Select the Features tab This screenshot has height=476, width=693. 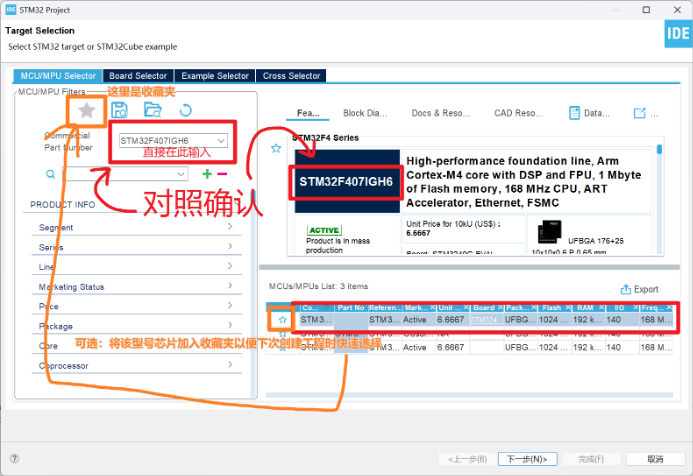click(308, 113)
